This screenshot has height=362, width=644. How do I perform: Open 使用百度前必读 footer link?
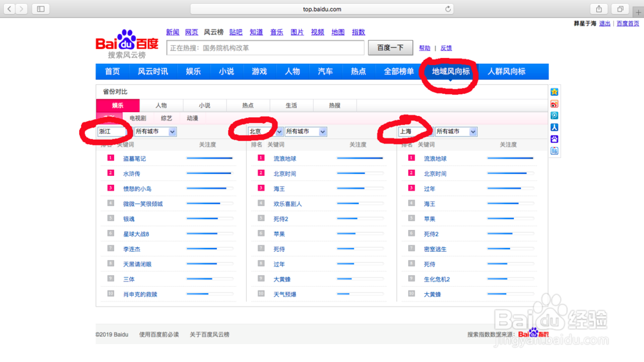[x=159, y=334]
